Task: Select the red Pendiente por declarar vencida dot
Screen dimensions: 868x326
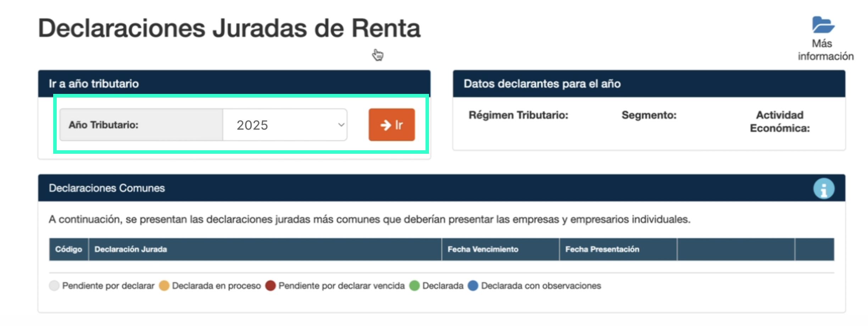Action: [271, 286]
